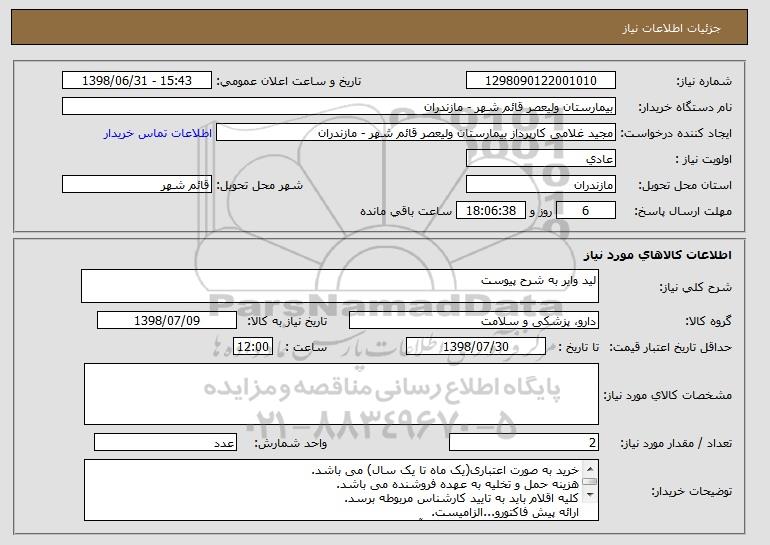The height and width of the screenshot is (545, 770).
Task: Click the label شهر محل تحویل
Action: [260, 185]
